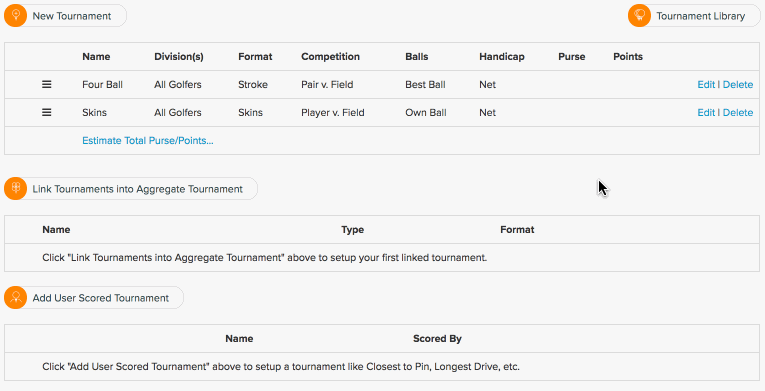Delete the Skins tournament
Viewport: 765px width, 391px height.
pyautogui.click(x=738, y=112)
